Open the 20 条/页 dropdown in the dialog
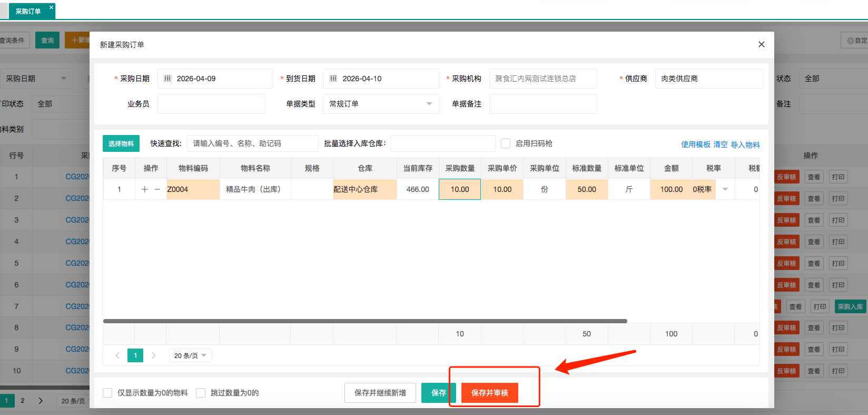Screen dimensions: 868x415 pyautogui.click(x=190, y=355)
